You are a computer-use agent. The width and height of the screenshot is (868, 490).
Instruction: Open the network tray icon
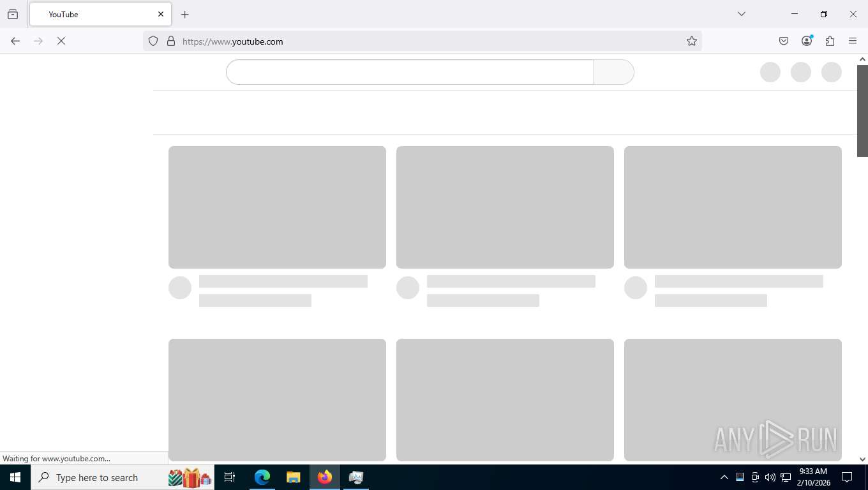pos(786,477)
